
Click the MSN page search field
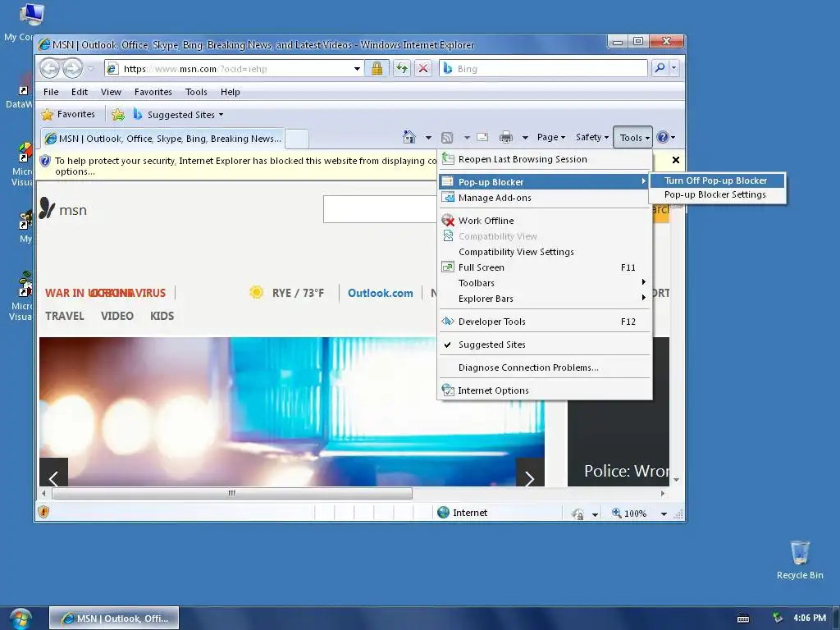tap(381, 209)
